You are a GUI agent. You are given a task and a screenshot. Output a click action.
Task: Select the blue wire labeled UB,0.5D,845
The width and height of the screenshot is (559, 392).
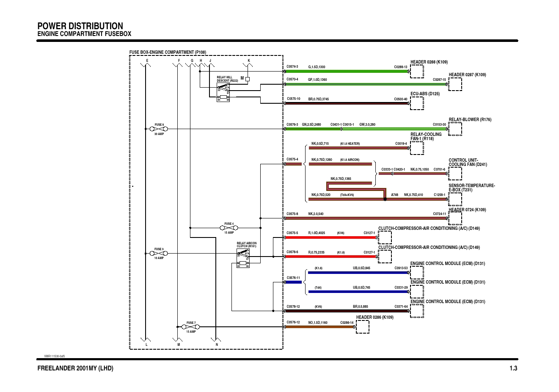(x=358, y=273)
